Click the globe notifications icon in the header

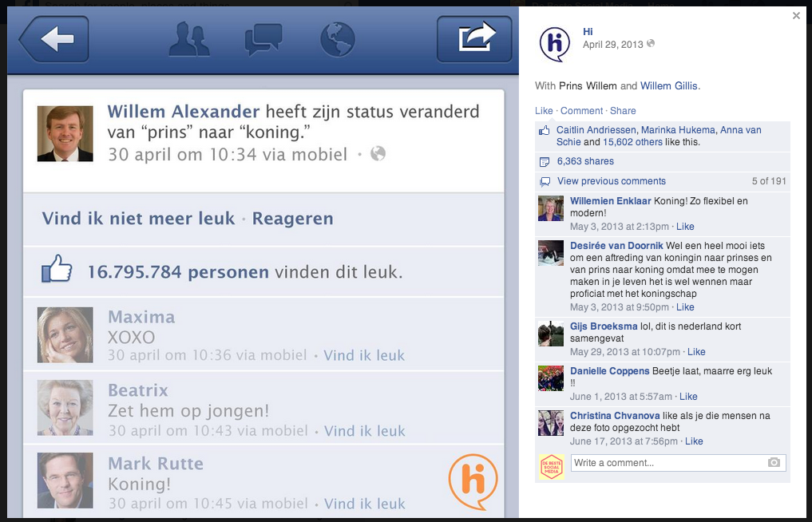tap(337, 39)
